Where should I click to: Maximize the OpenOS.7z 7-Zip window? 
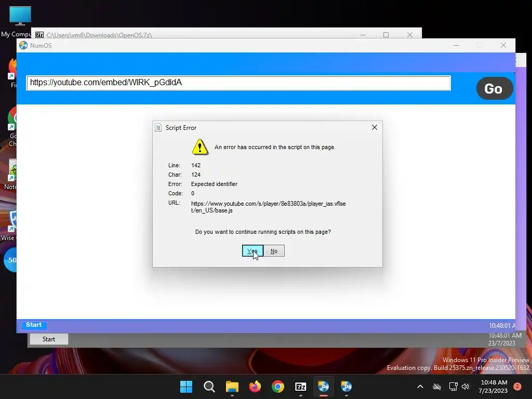[x=386, y=35]
